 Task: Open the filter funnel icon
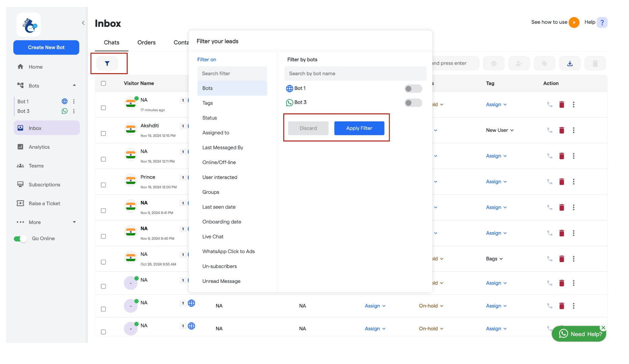pos(107,63)
